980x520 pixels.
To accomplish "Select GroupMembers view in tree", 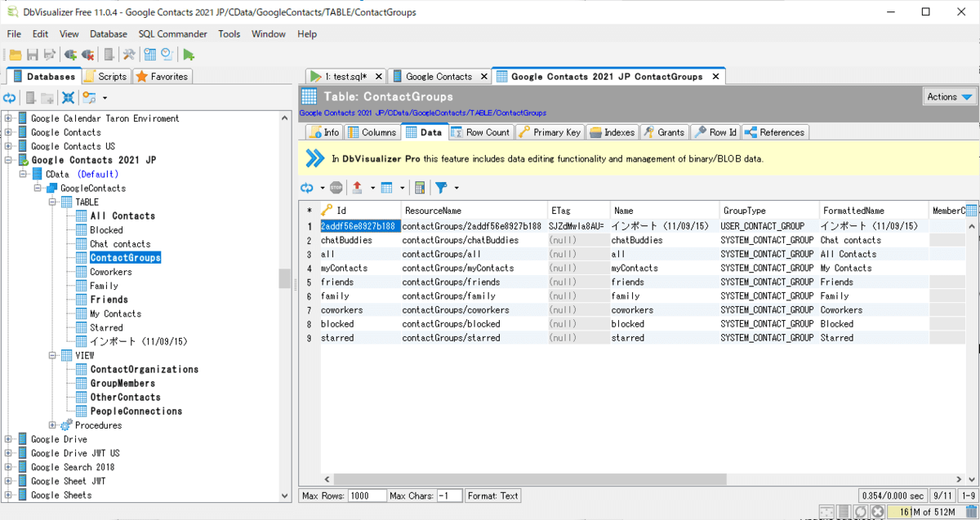I will tap(122, 383).
